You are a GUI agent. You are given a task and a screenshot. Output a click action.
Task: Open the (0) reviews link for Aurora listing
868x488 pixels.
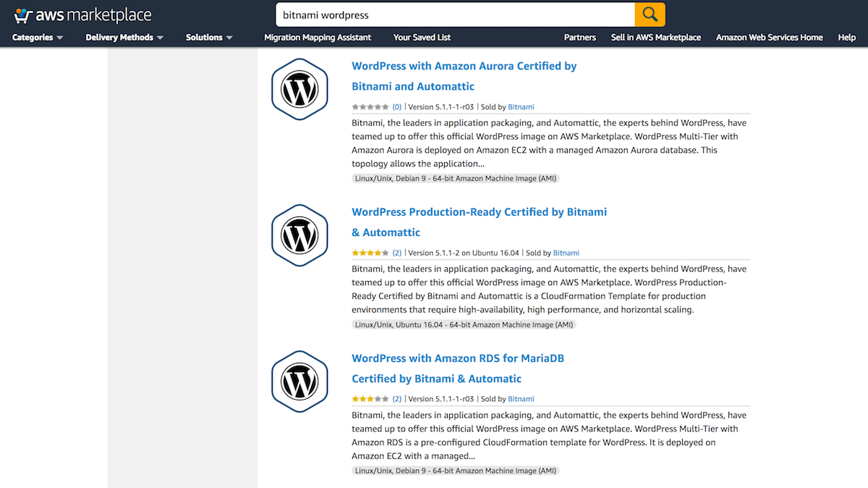(397, 107)
